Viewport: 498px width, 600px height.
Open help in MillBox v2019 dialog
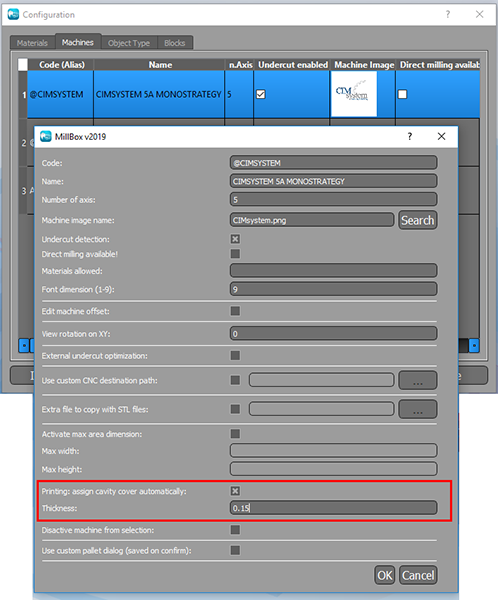[410, 136]
